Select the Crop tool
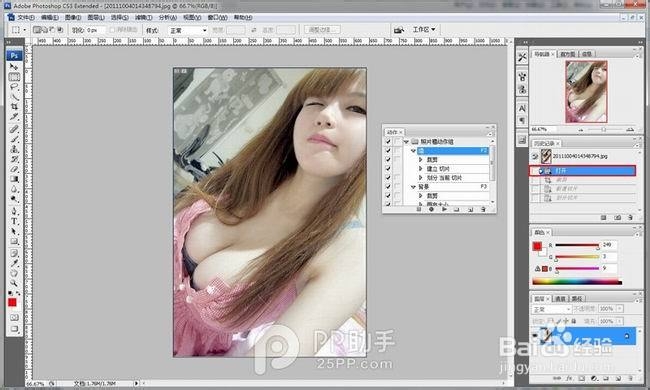This screenshot has width=650, height=390. click(x=14, y=107)
